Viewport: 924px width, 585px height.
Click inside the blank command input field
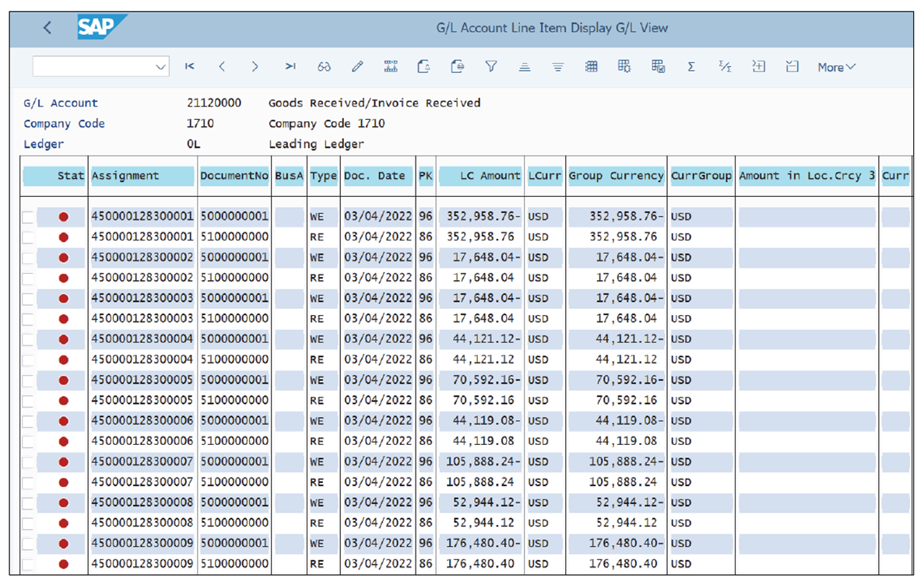click(x=90, y=66)
